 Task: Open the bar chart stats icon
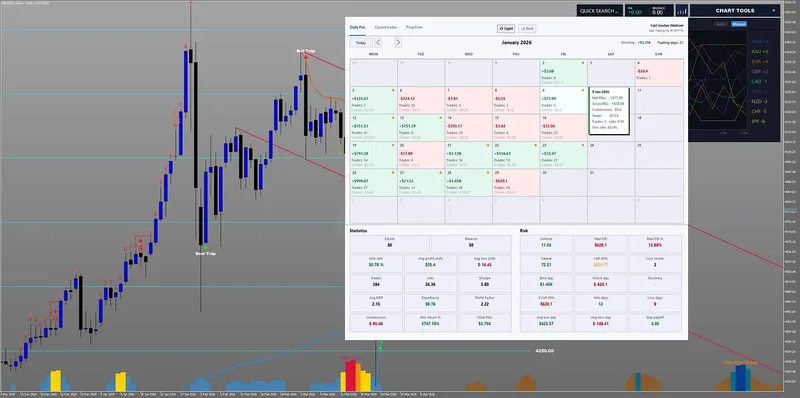tap(682, 11)
